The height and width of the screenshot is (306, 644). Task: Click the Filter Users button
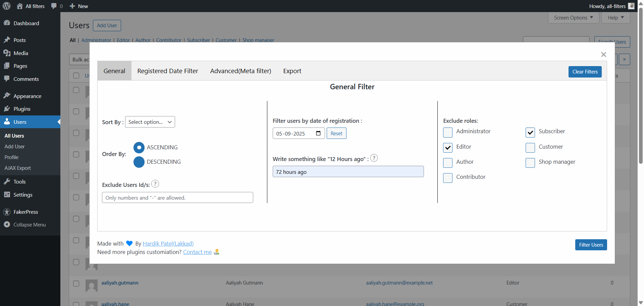pos(591,245)
